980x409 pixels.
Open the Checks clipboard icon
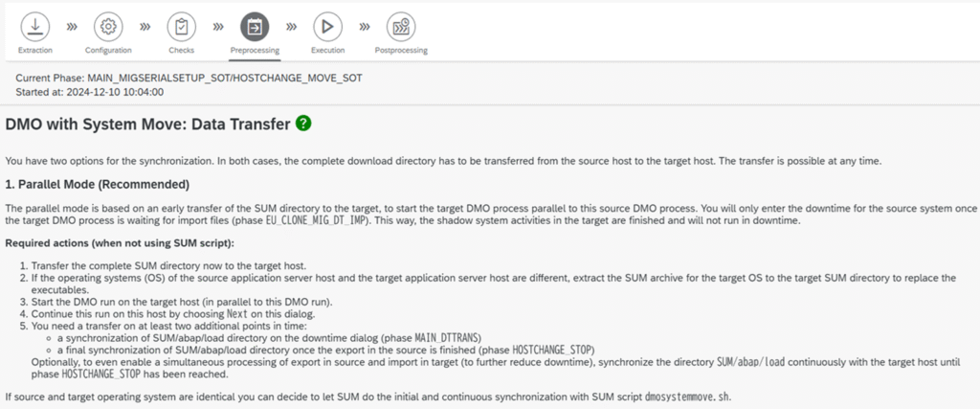pos(182,26)
